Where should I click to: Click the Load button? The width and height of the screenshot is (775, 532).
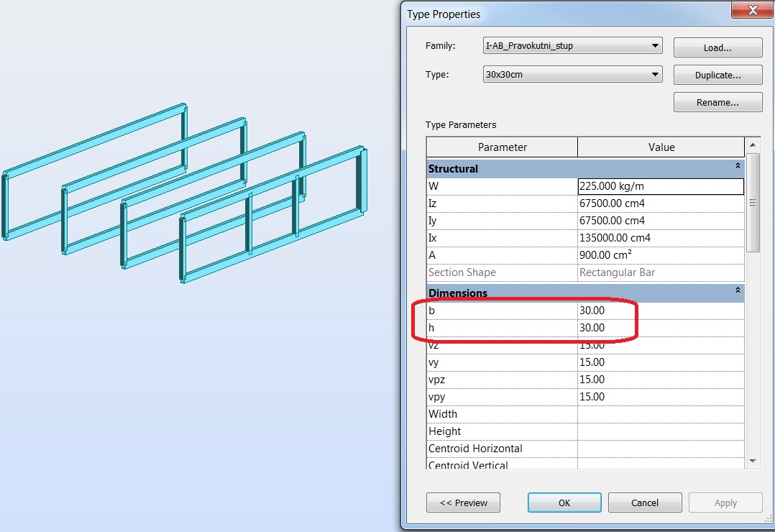click(717, 47)
